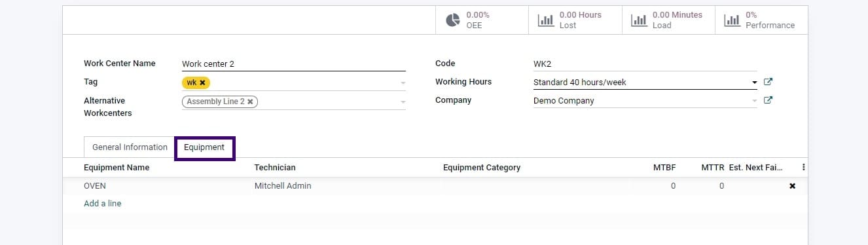Add a line to the equipment list
The width and height of the screenshot is (868, 245).
pos(102,204)
